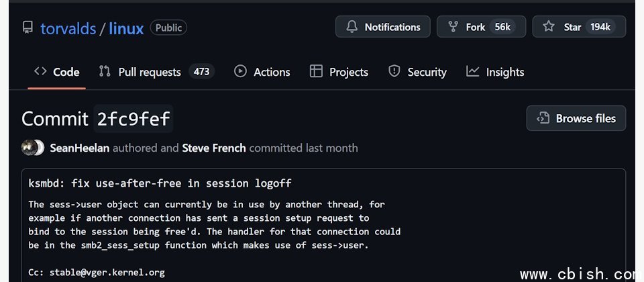The width and height of the screenshot is (644, 282).
Task: Open the linux repository link
Action: (126, 28)
